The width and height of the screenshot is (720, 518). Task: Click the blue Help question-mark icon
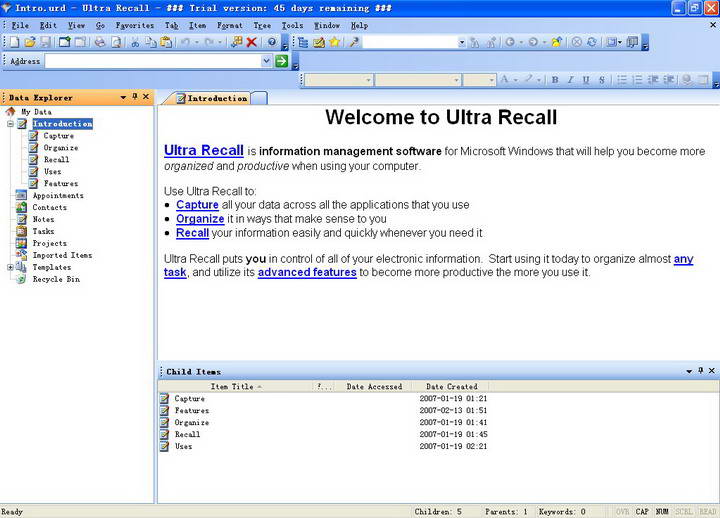pyautogui.click(x=272, y=42)
